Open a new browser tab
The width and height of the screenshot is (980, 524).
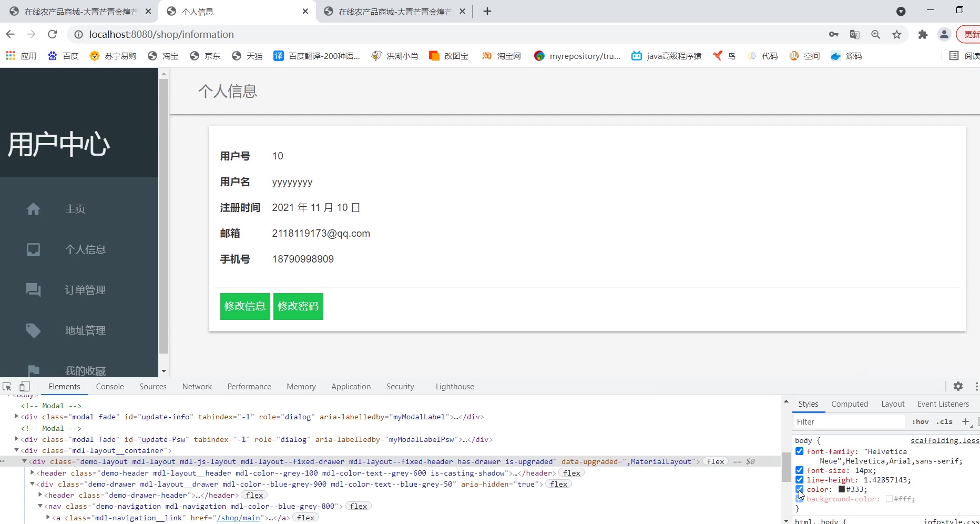click(487, 12)
